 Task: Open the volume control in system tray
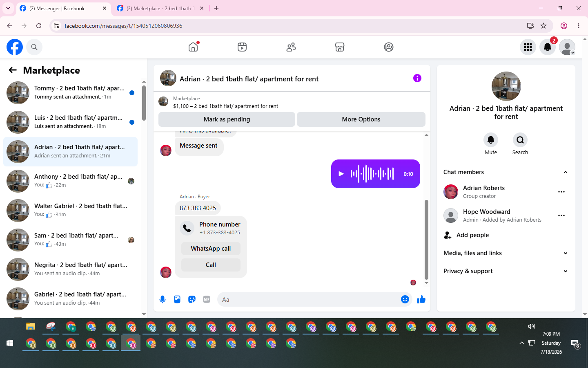coord(531,326)
